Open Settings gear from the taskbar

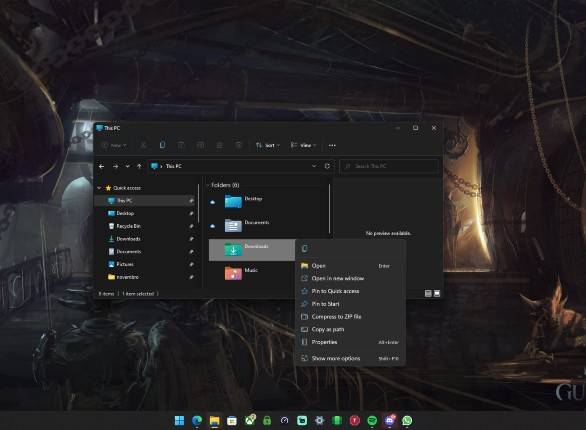coord(319,421)
